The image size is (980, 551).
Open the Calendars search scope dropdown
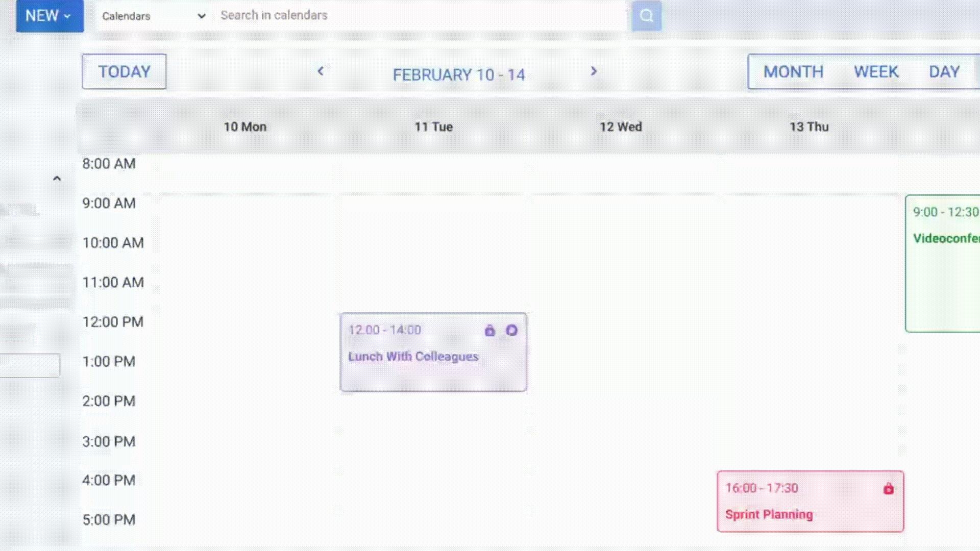click(153, 16)
